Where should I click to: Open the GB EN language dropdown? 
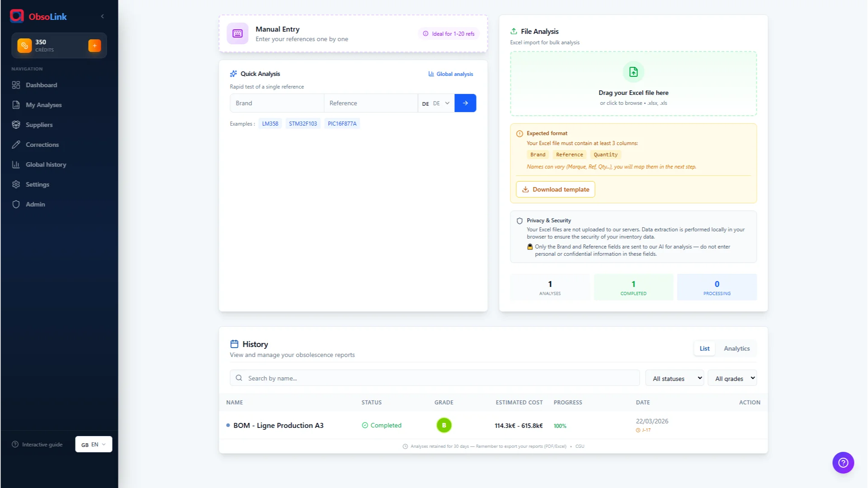(94, 445)
